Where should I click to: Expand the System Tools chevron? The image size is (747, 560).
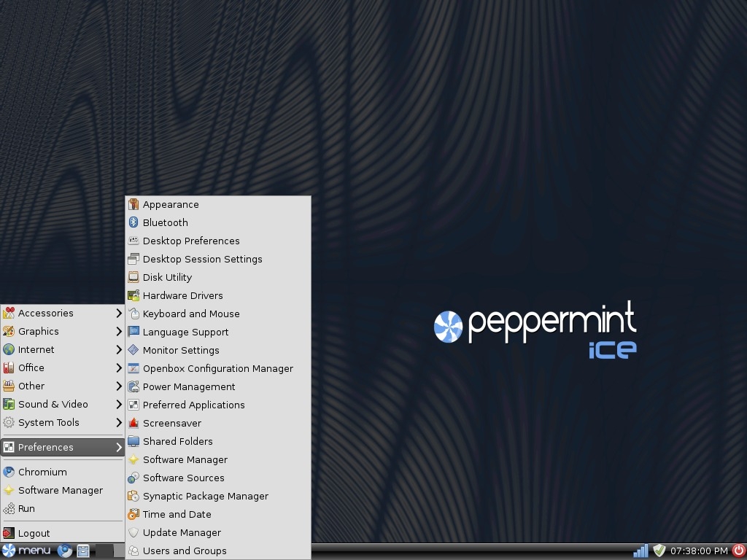pos(119,422)
